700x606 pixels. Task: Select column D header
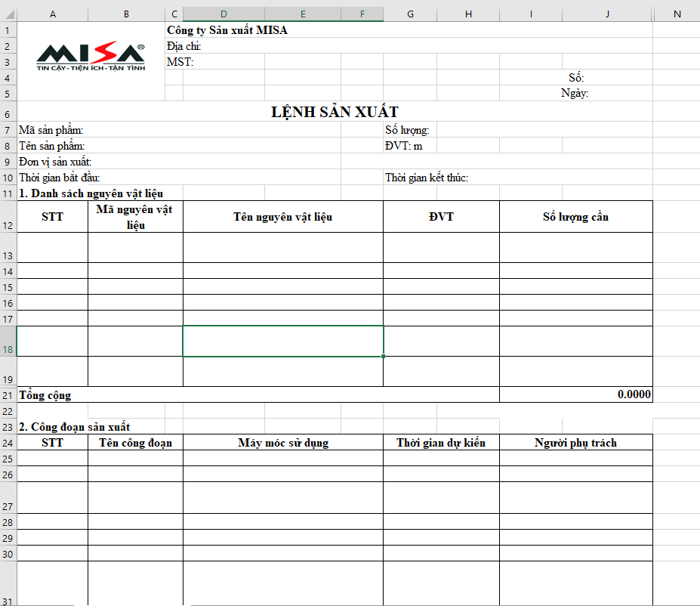click(224, 14)
